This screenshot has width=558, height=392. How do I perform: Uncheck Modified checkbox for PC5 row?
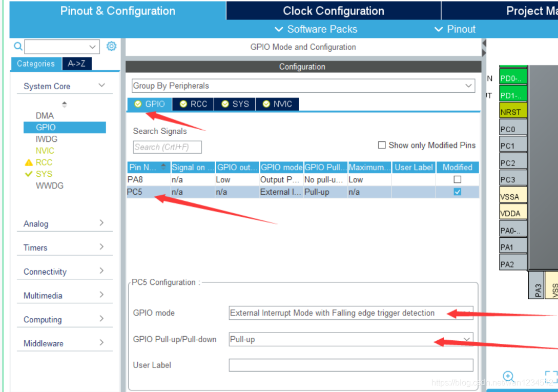(457, 192)
